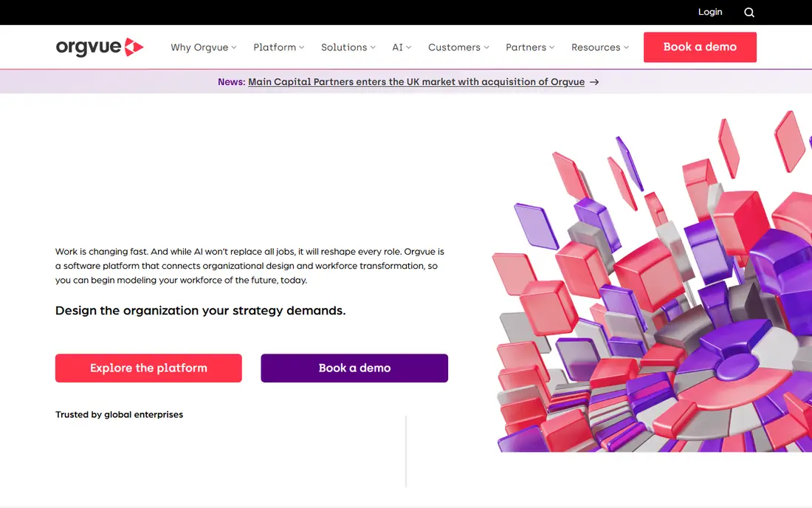Open the Customers menu

[458, 47]
